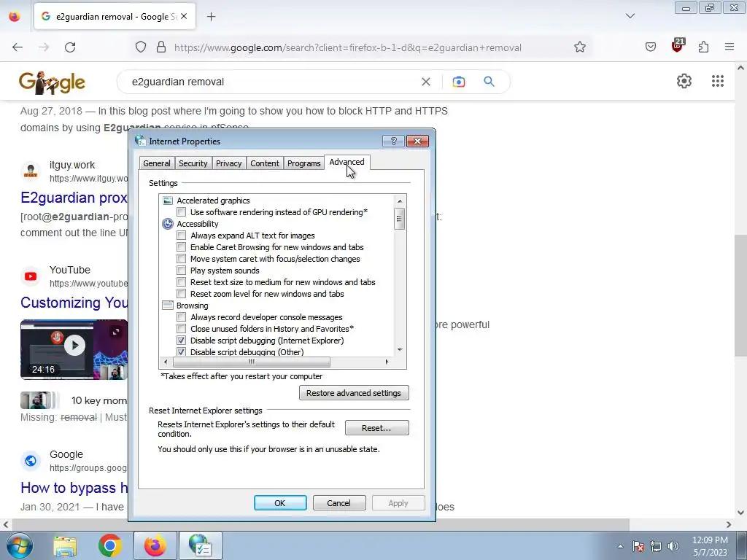Image resolution: width=747 pixels, height=560 pixels.
Task: Open the volume speaker tray icon
Action: point(673,546)
